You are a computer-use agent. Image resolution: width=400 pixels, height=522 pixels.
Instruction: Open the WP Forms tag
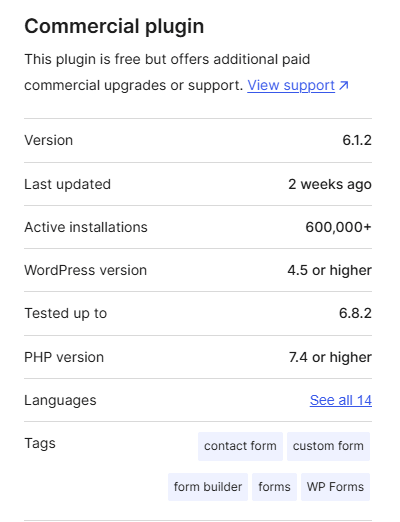335,487
